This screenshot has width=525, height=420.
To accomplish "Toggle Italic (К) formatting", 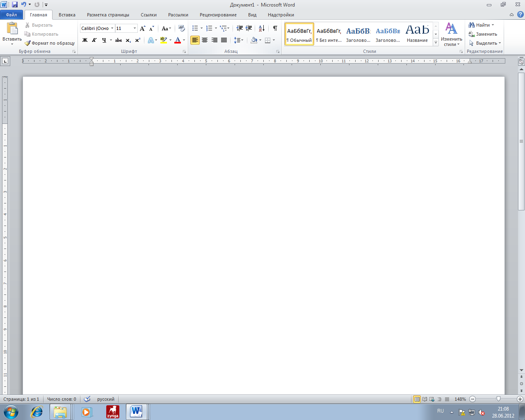I will tap(94, 40).
